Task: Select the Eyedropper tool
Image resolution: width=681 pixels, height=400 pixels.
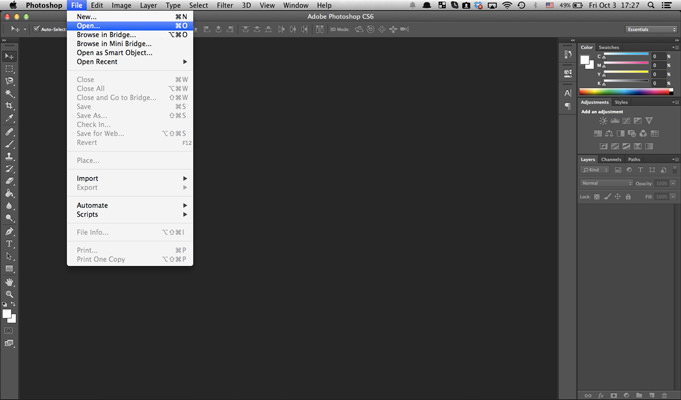Action: point(9,118)
